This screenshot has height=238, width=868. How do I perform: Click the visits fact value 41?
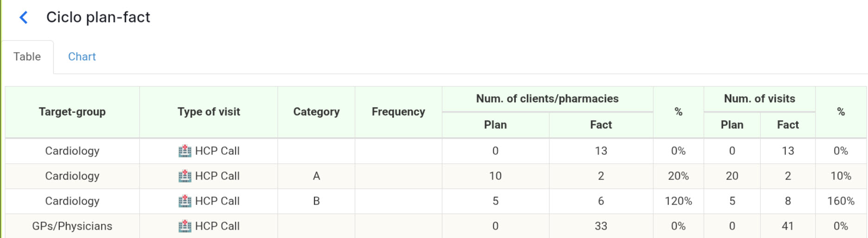(788, 226)
